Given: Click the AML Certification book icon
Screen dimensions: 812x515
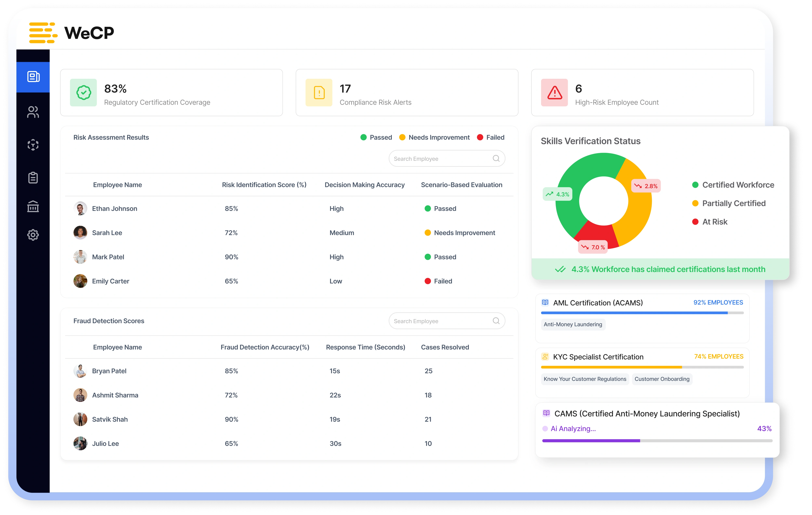Looking at the screenshot, I should pyautogui.click(x=545, y=302).
